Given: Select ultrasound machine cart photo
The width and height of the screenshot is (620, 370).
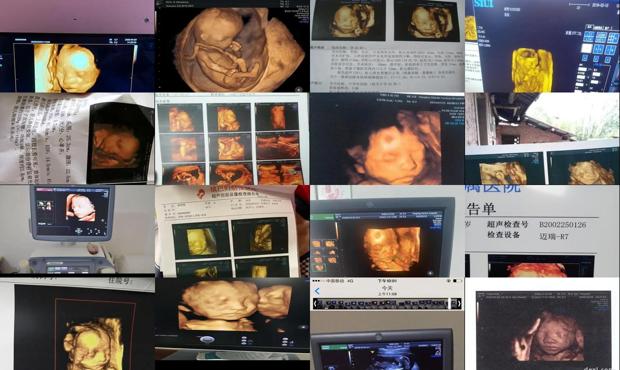Looking at the screenshot, I should (x=77, y=230).
